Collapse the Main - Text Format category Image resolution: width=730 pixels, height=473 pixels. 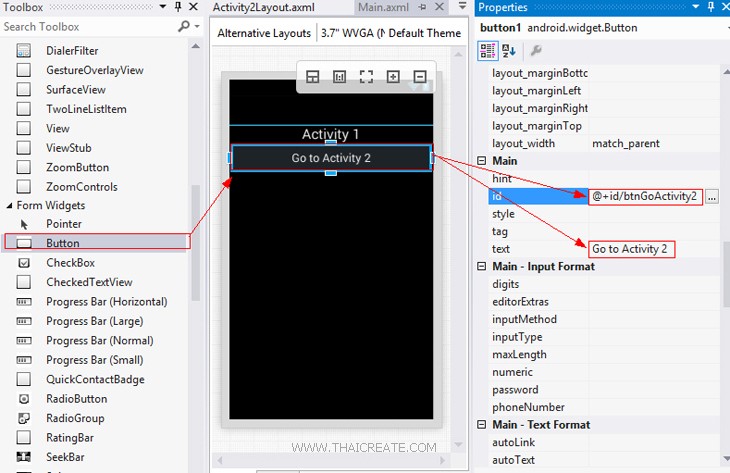click(482, 425)
